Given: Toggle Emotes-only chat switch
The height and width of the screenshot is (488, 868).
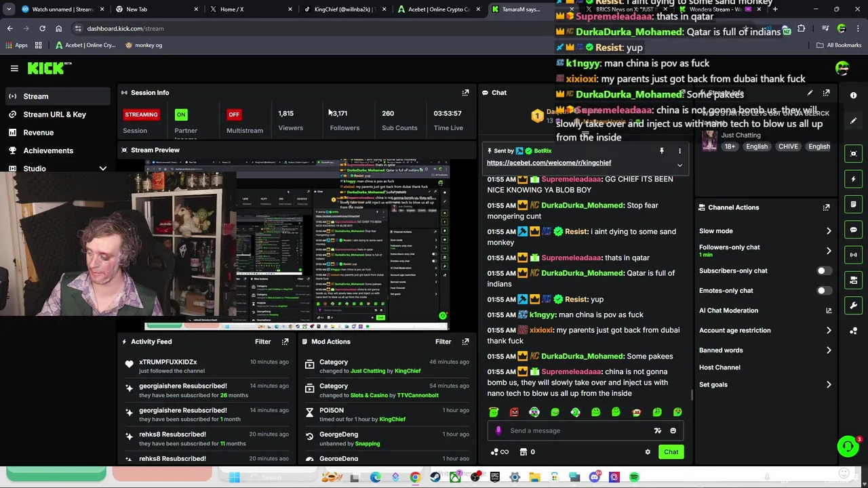Looking at the screenshot, I should pyautogui.click(x=824, y=291).
